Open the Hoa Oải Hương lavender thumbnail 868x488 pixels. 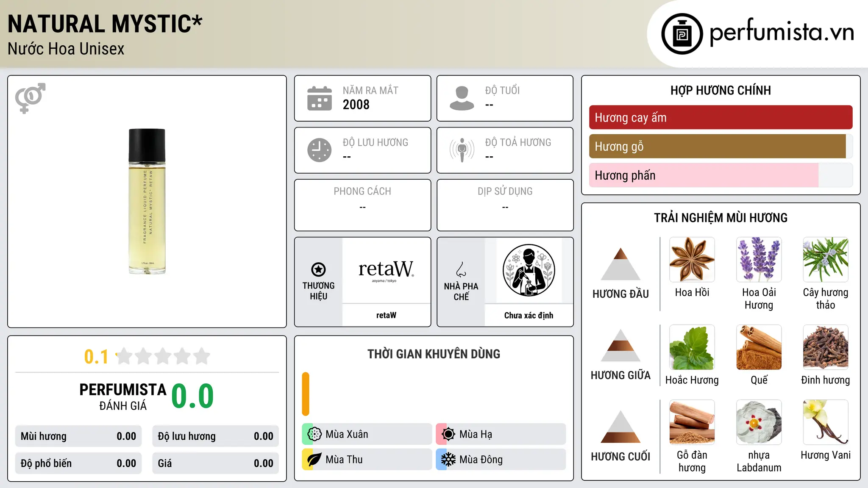pyautogui.click(x=759, y=260)
